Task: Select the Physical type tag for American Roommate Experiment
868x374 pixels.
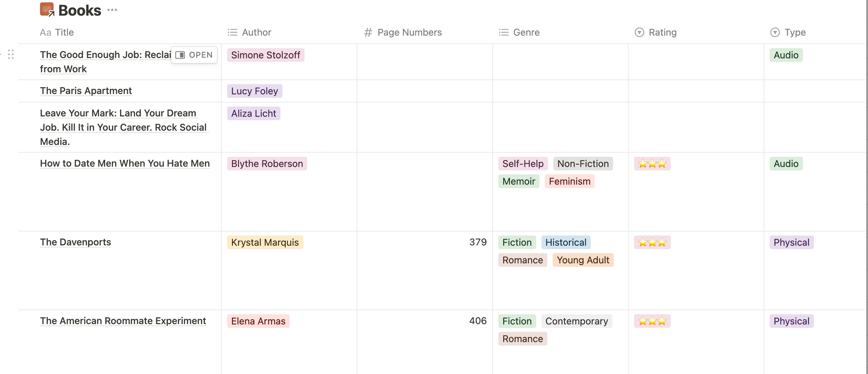Action: [791, 321]
